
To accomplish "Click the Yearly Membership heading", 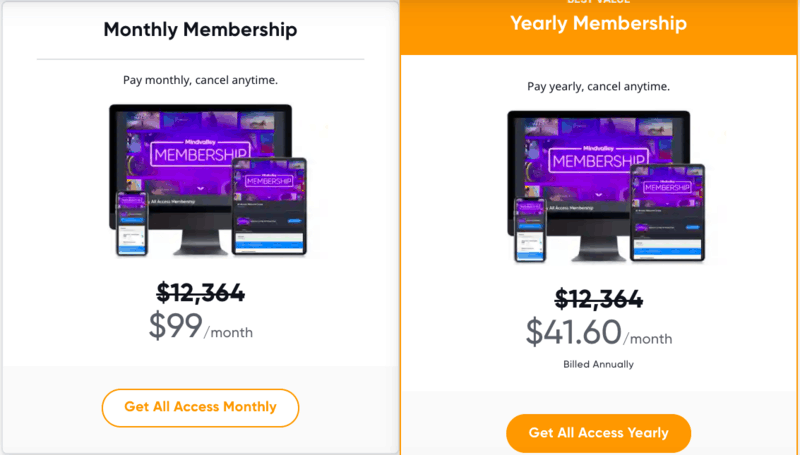I will [x=598, y=23].
